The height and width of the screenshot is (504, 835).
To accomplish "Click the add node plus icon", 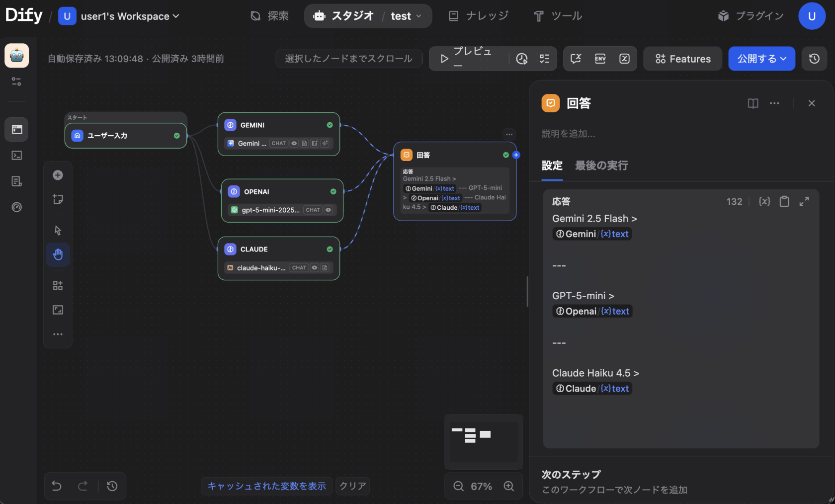I will click(58, 175).
